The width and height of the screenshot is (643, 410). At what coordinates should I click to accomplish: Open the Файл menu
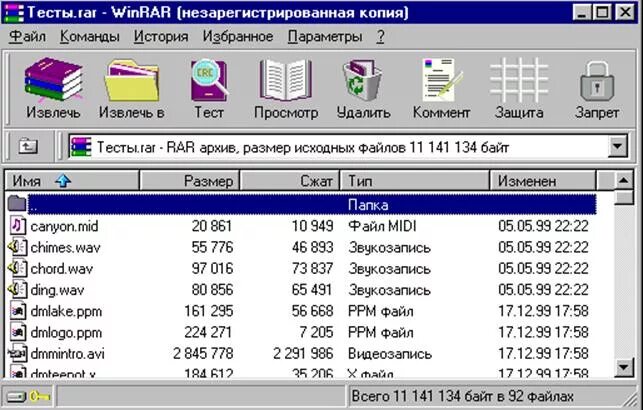coord(27,36)
